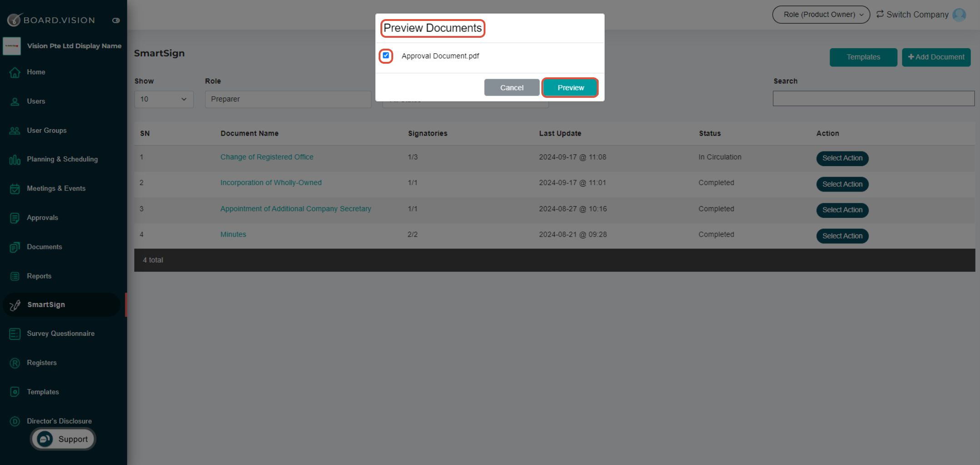Open Users menu item

click(x=36, y=101)
